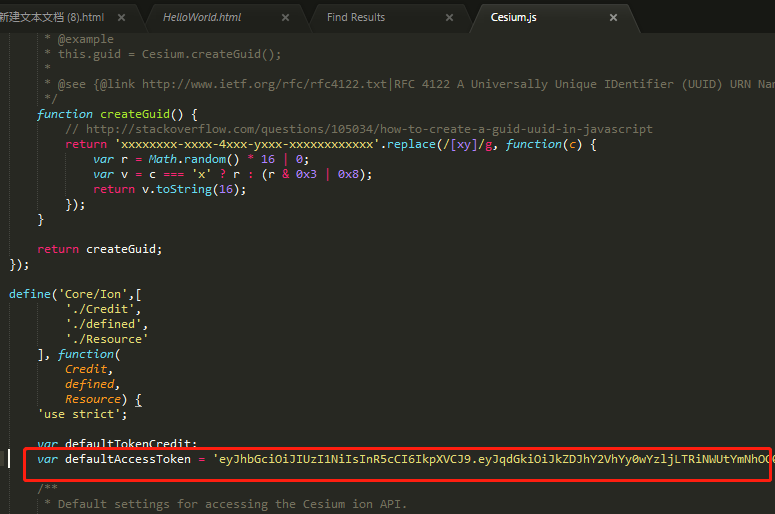This screenshot has width=775, height=514.
Task: Click the defaultTokenCredit variable declaration
Action: 117,443
